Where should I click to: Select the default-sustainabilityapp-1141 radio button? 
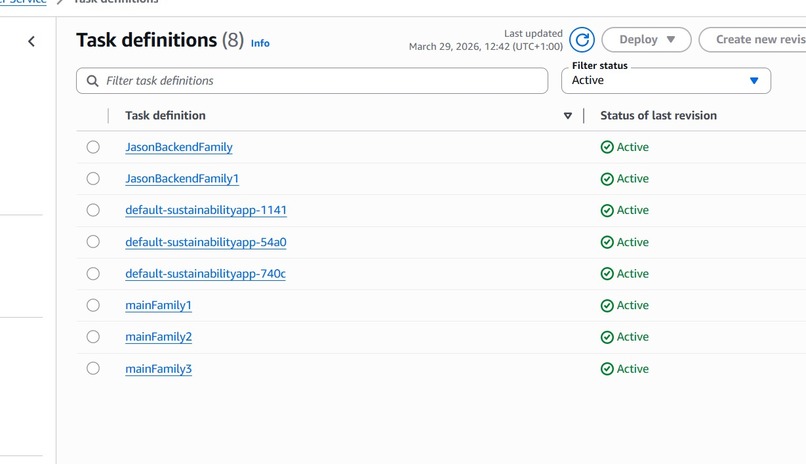[93, 210]
